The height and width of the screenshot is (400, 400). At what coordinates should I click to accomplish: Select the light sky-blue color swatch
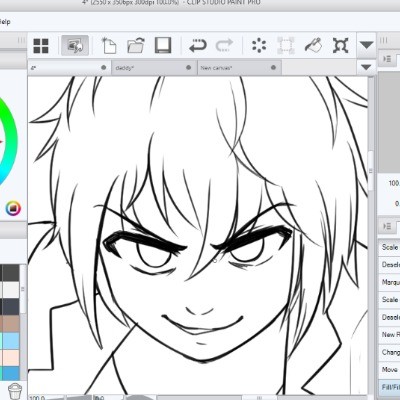coord(11,341)
